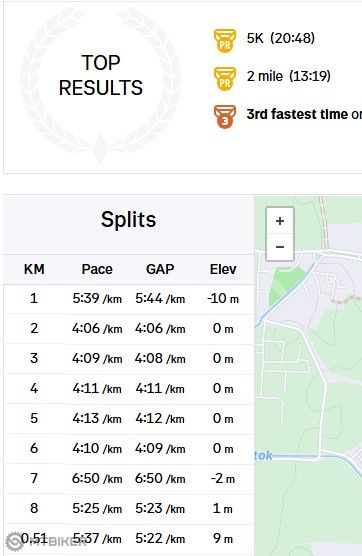
Task: Click the 5K PR gold medal icon
Action: tap(225, 41)
